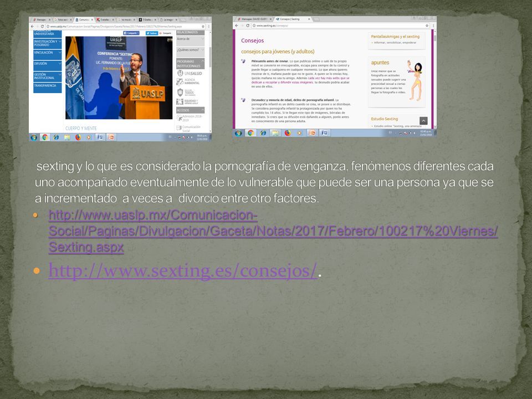Open PantallasAmigas y el sexting heading
Image resolution: width=532 pixels, height=399 pixels.
[x=395, y=37]
